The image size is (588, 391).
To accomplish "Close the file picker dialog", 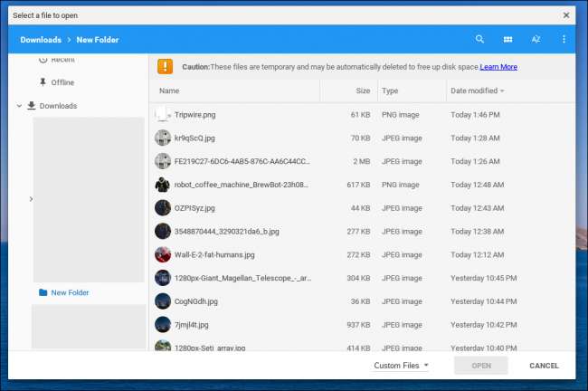I will (x=566, y=14).
